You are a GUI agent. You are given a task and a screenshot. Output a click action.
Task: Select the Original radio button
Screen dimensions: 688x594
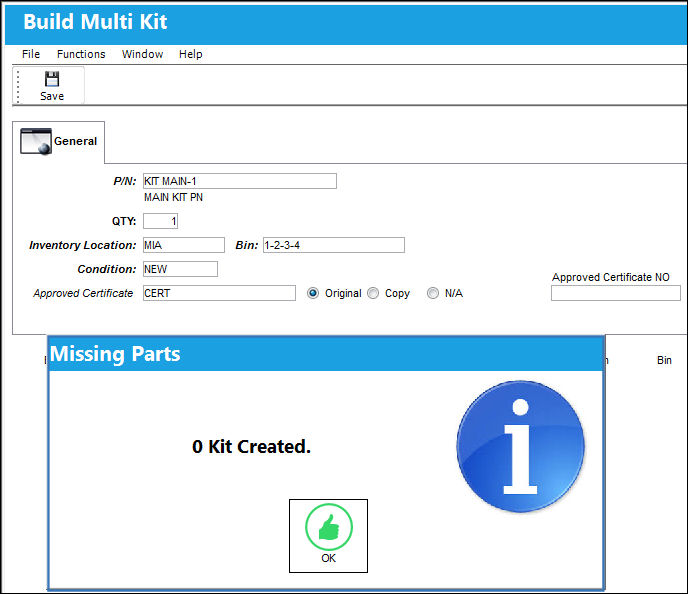(x=313, y=293)
